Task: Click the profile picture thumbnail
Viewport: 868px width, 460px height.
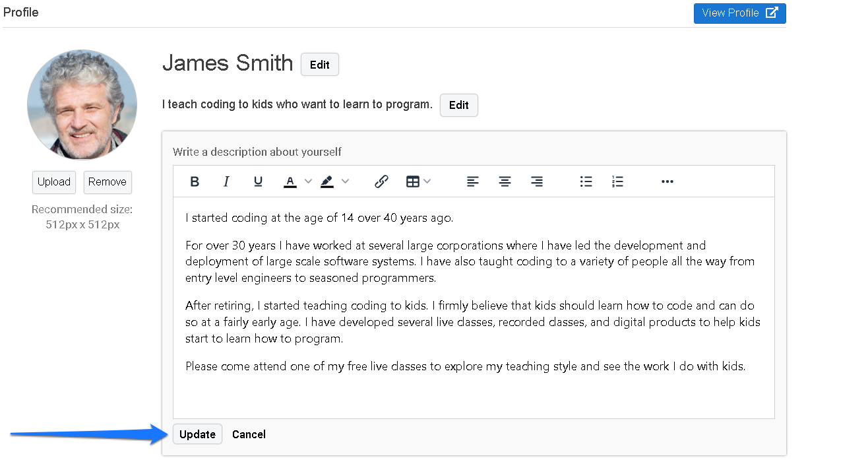Action: coord(82,104)
